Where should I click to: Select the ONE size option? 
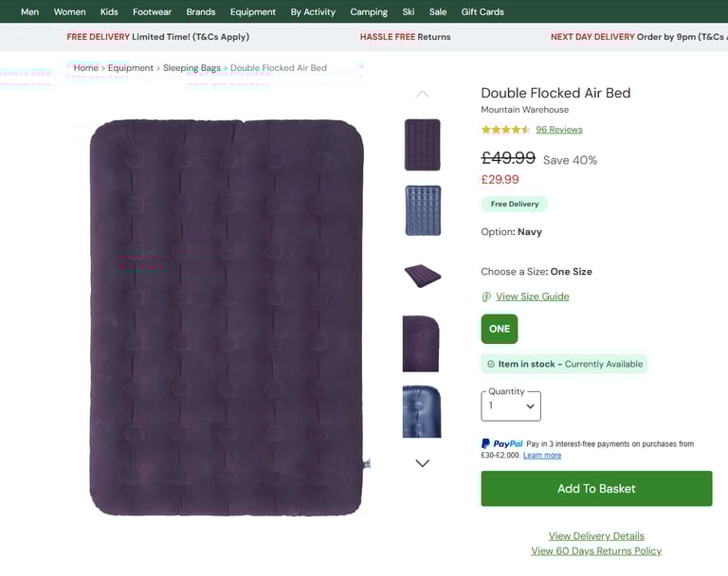(x=500, y=329)
